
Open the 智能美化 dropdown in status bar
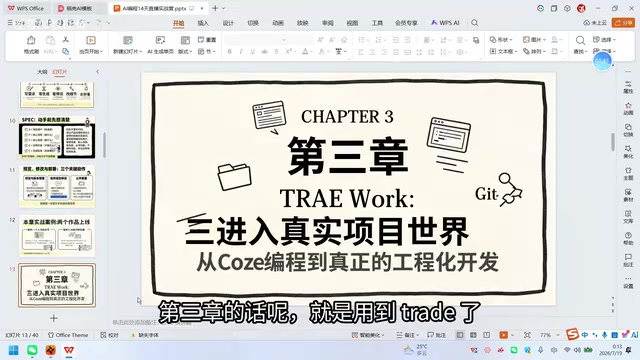click(x=368, y=335)
